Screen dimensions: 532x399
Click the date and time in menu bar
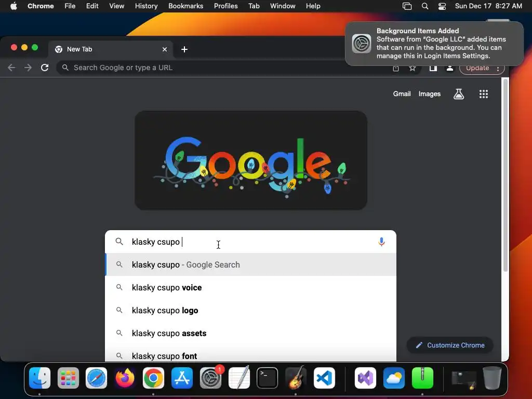point(488,6)
